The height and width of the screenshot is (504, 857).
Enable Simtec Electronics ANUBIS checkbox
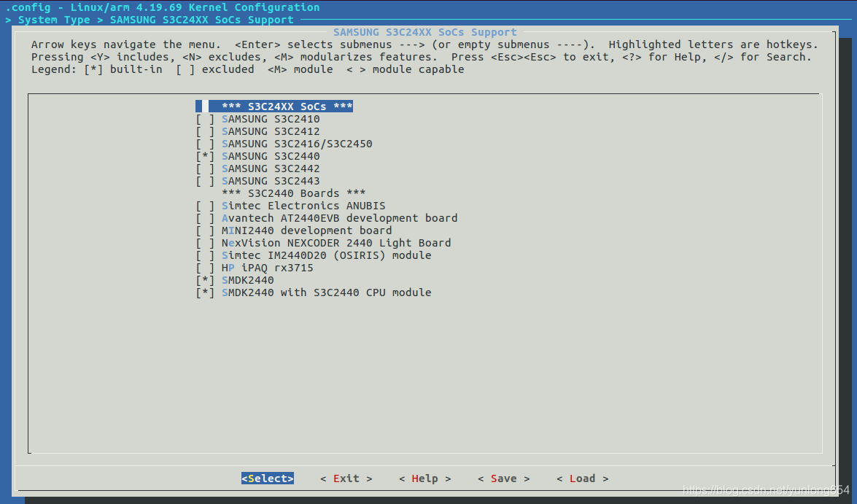(205, 206)
